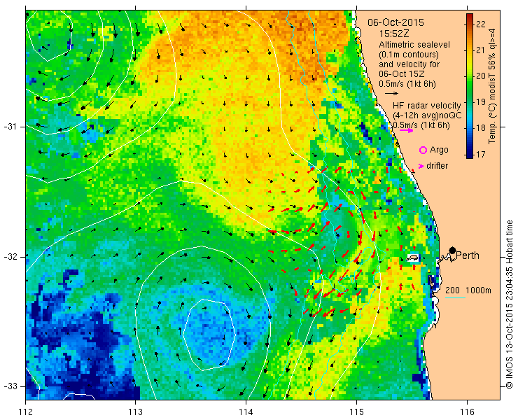The width and height of the screenshot is (518, 420).
Task: Click the 'and velocity for' text
Action: (x=409, y=64)
